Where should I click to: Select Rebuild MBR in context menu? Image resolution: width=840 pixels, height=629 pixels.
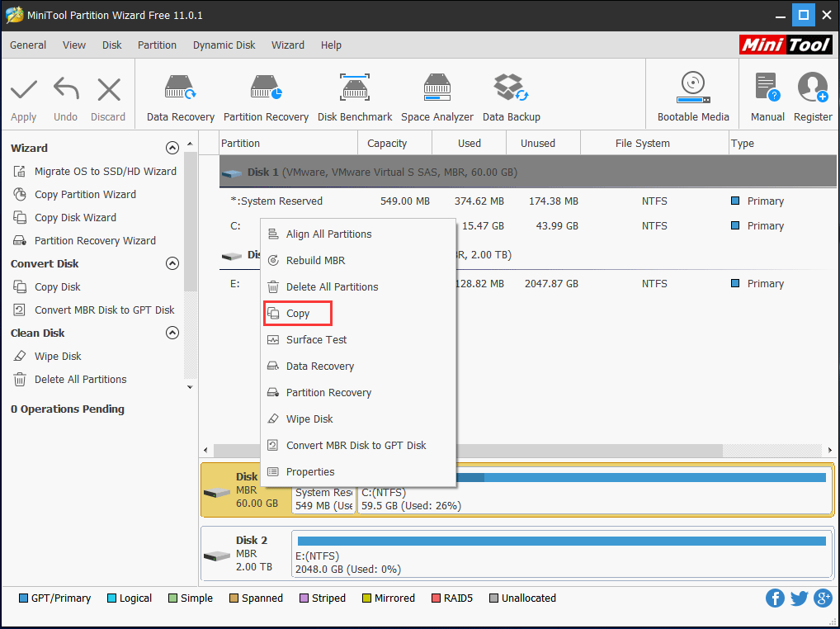(358, 260)
